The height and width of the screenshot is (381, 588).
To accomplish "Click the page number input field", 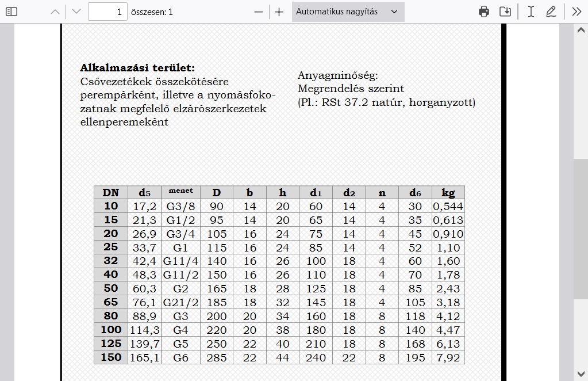I will click(x=107, y=12).
